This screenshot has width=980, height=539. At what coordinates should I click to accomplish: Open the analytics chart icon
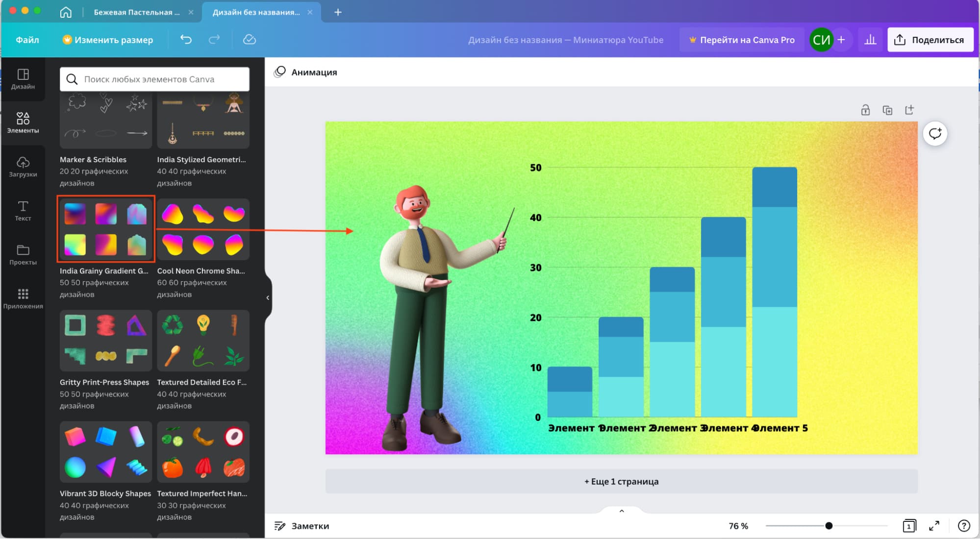click(870, 40)
